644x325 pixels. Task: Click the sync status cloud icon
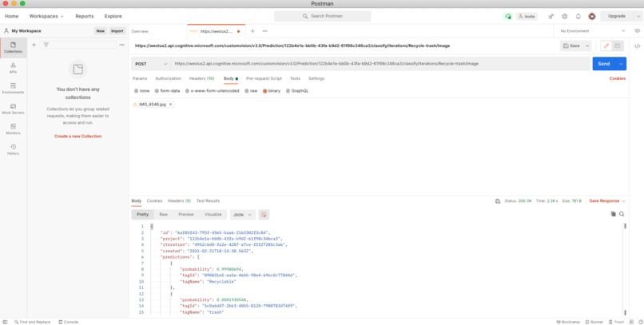pyautogui.click(x=508, y=17)
